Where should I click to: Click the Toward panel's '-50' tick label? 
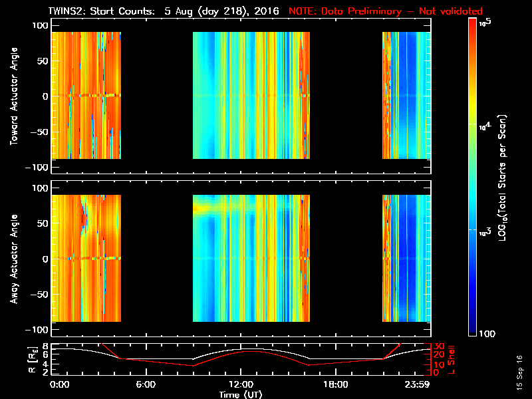click(x=39, y=132)
